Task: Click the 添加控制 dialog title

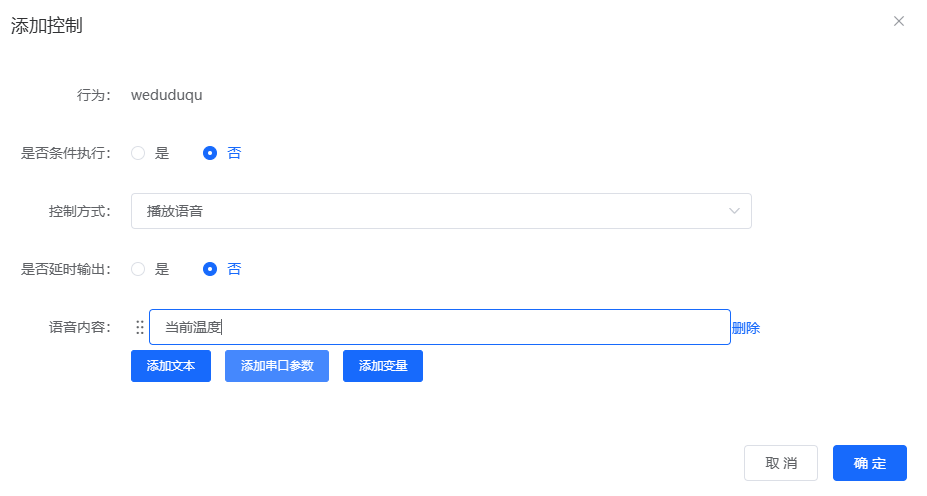Action: [47, 26]
